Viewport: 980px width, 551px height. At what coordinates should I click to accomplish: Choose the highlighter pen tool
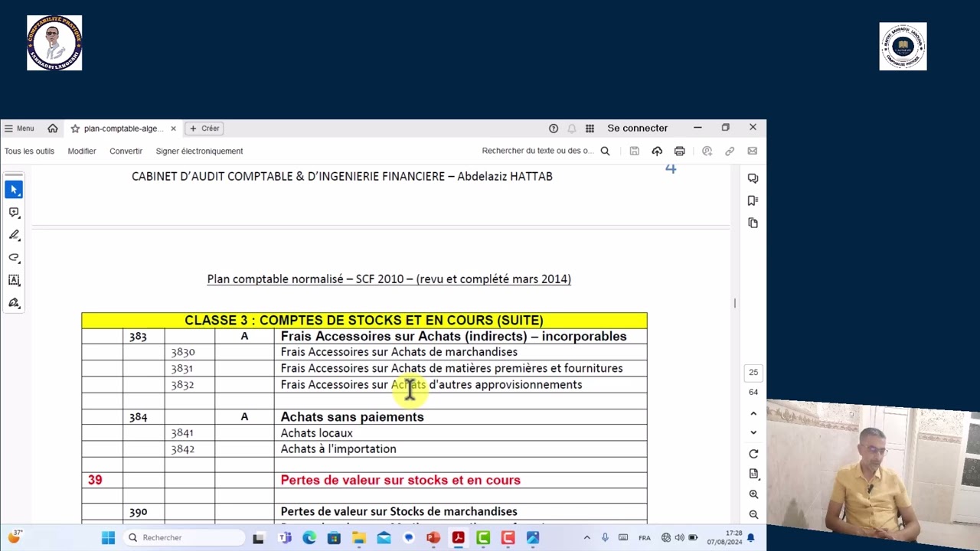[14, 235]
